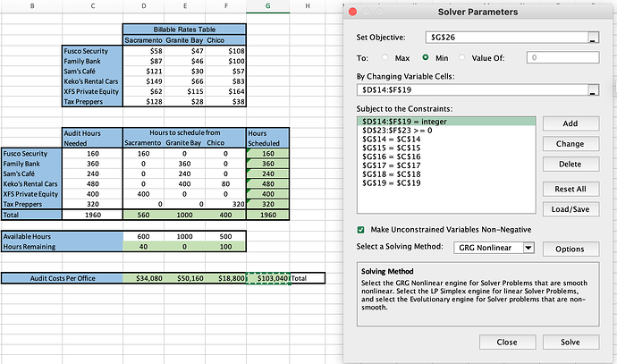Viewport: 617px width, 364px height.
Task: Click Chico audit cost cell $18,800
Action: pos(226,278)
